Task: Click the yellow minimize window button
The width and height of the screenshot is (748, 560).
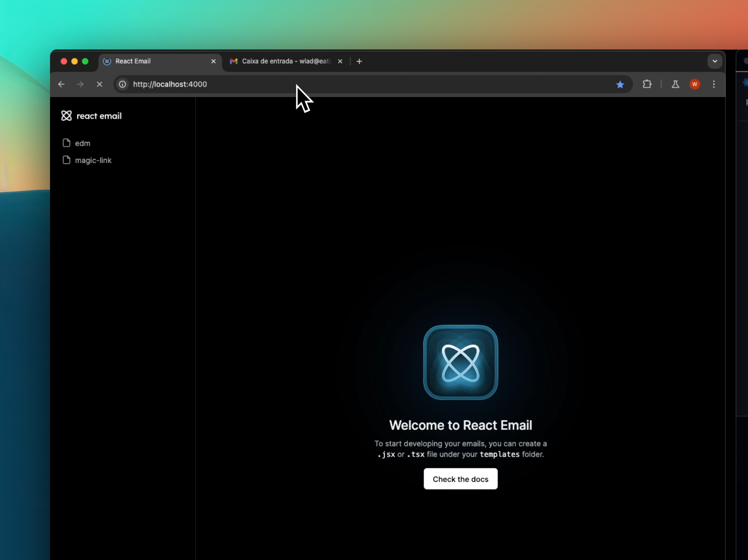Action: (74, 61)
